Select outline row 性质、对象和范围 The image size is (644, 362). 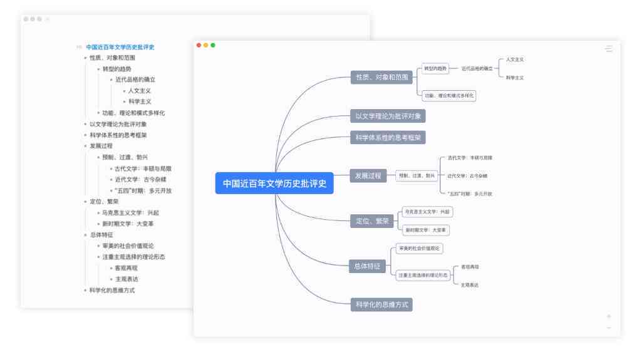click(x=112, y=58)
